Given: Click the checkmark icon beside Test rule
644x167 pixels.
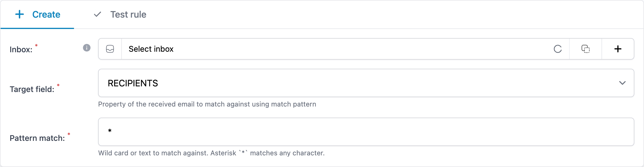Looking at the screenshot, I should [98, 14].
